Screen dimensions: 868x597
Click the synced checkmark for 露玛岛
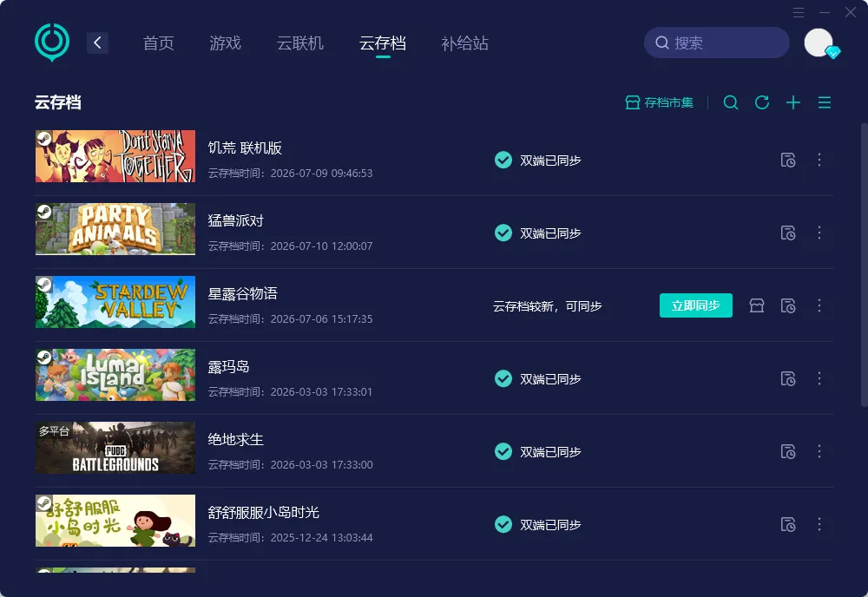click(x=503, y=378)
